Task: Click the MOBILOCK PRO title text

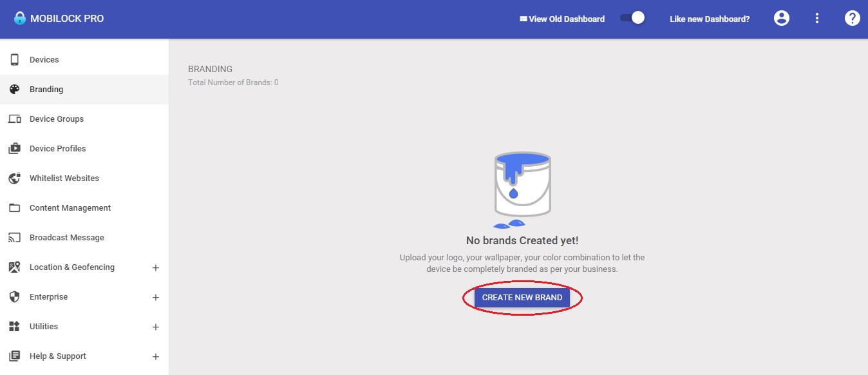Action: tap(67, 19)
